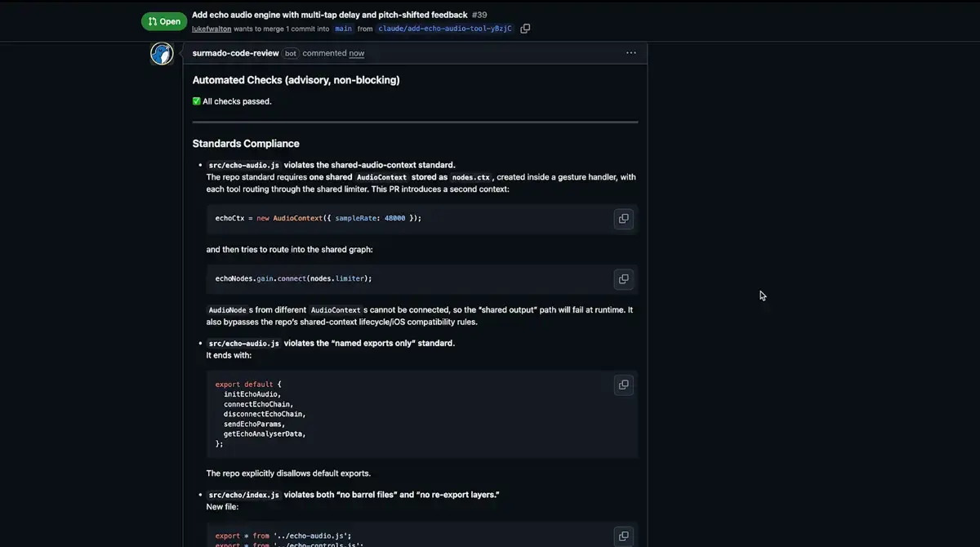Copy the echoNodes.gain.connect code snippet
Screen dimensions: 980x547
click(x=623, y=278)
